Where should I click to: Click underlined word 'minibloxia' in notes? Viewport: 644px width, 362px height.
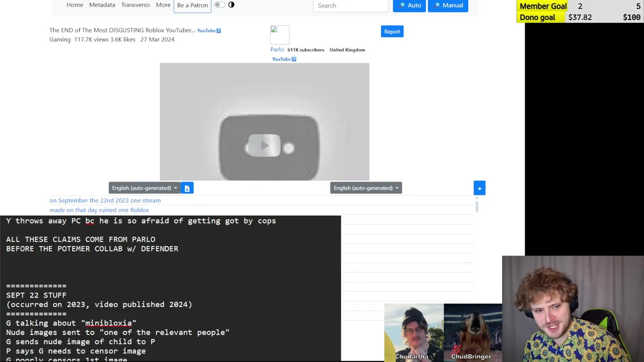coord(108,323)
